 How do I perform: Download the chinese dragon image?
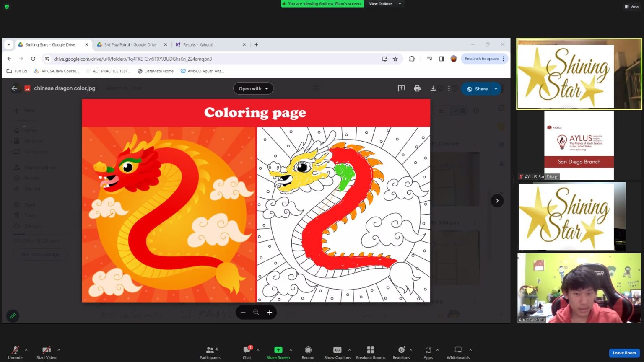click(x=433, y=88)
